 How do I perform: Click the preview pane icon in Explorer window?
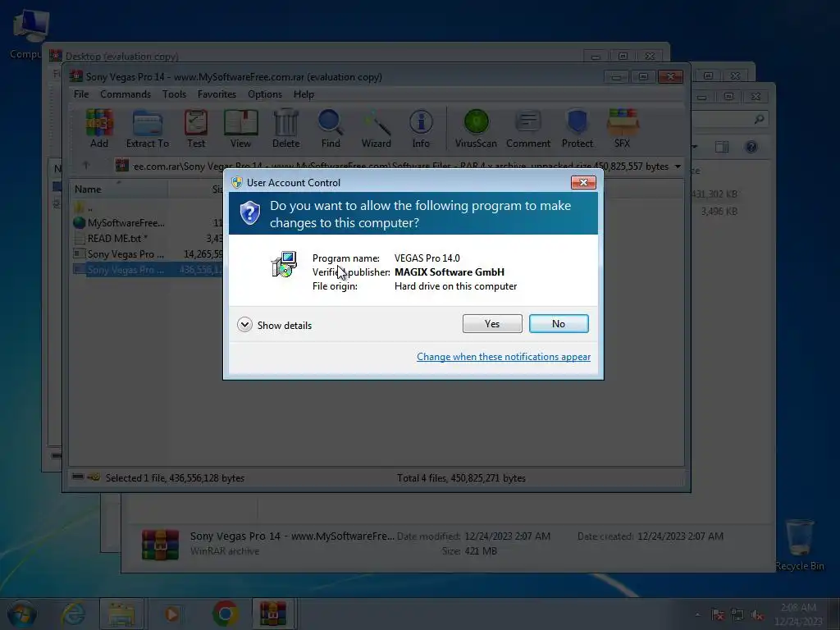point(722,147)
